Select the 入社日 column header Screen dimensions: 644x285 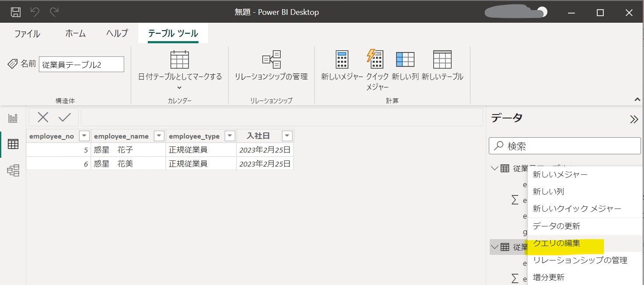[258, 136]
